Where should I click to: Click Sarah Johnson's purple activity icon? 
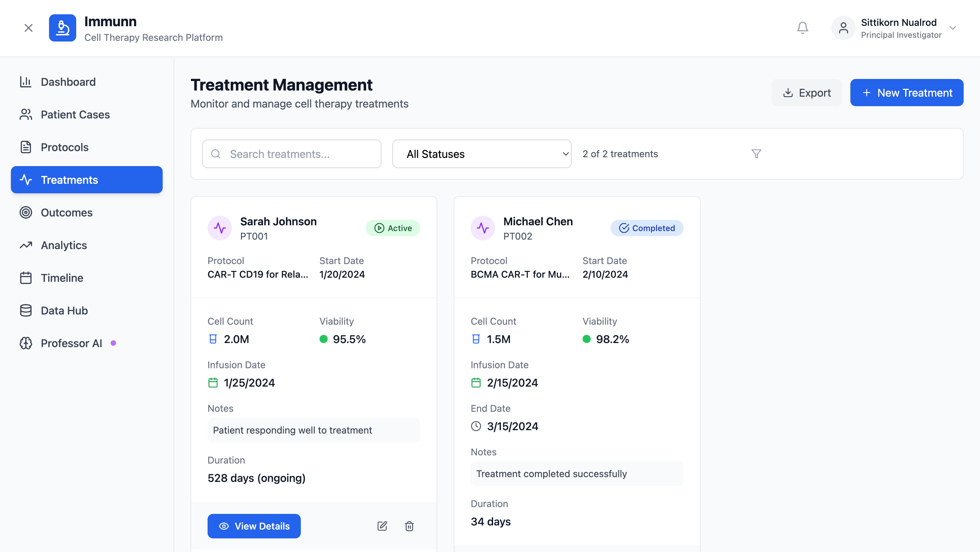[219, 228]
